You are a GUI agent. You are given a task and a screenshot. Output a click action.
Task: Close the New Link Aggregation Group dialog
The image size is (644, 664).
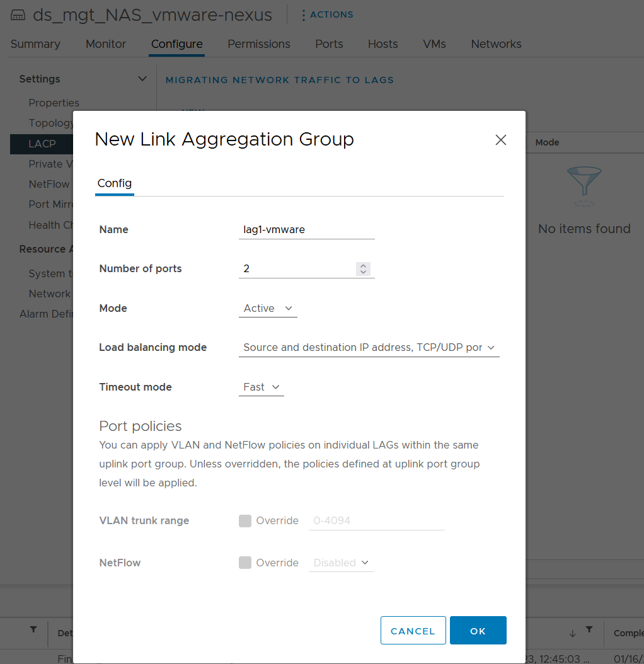500,140
